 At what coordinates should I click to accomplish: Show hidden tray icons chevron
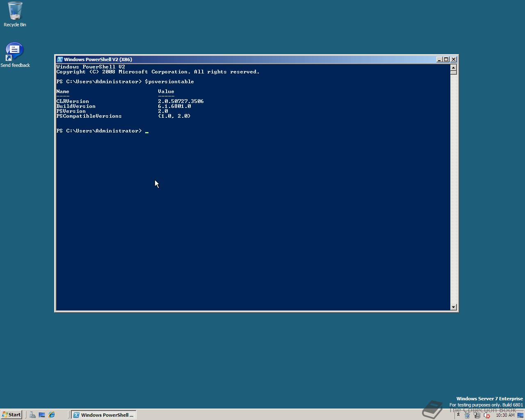tap(459, 415)
